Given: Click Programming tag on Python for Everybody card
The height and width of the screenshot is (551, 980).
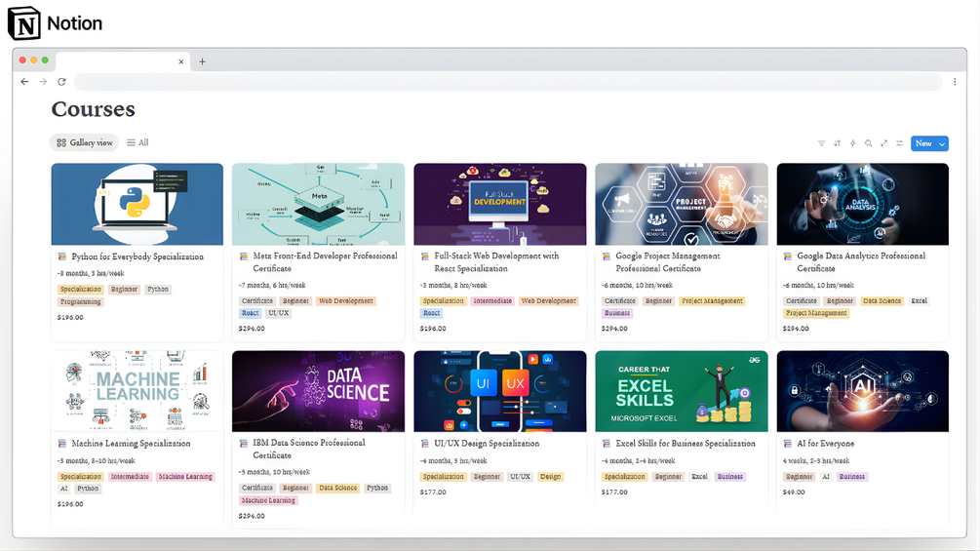Looking at the screenshot, I should tap(80, 301).
